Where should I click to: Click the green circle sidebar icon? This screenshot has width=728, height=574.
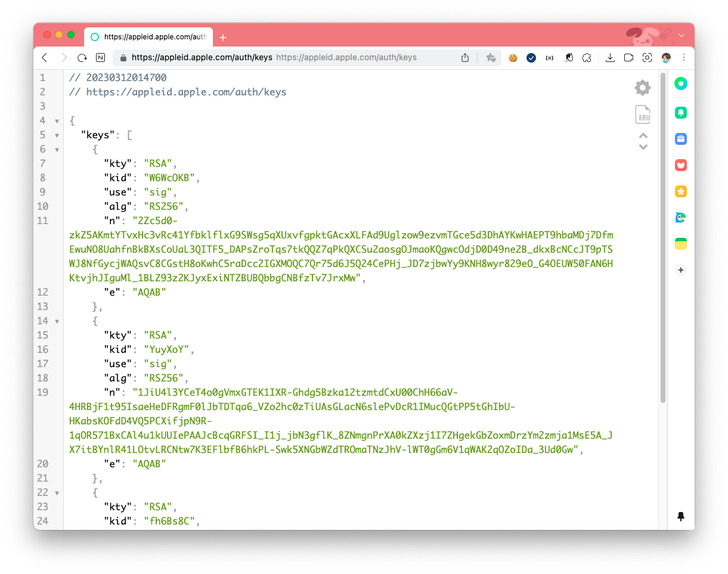[681, 84]
